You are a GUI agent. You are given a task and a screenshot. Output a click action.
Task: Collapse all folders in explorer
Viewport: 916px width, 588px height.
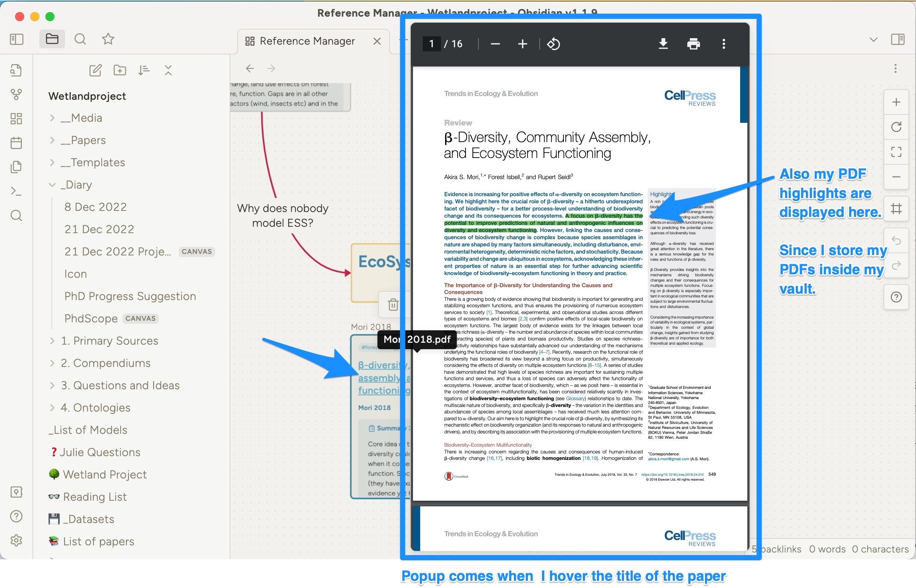[x=168, y=70]
